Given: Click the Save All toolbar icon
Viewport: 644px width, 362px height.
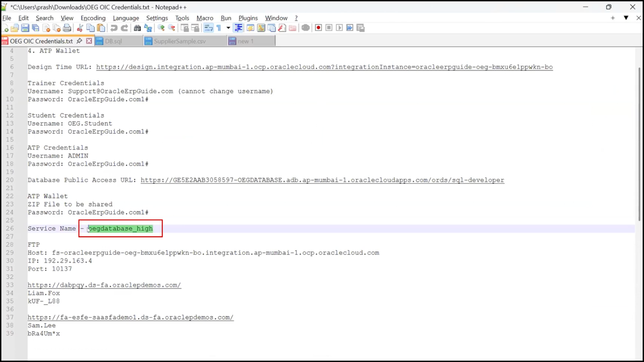Looking at the screenshot, I should pos(36,28).
